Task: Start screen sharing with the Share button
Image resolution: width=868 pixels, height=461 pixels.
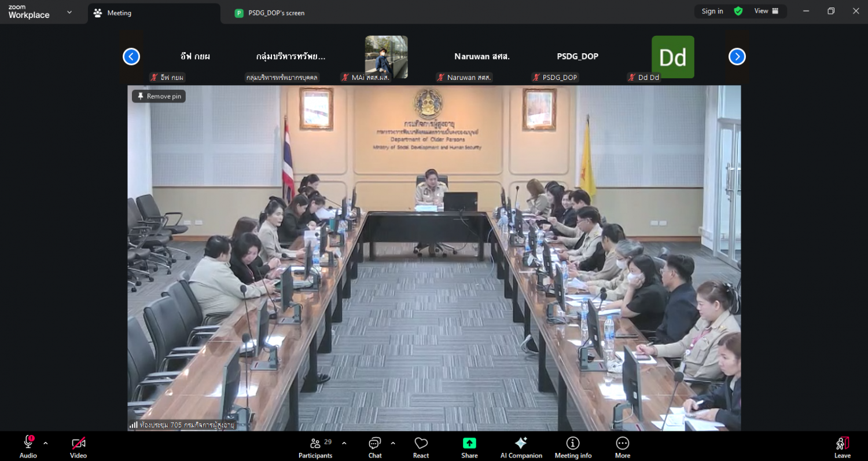Action: point(469,446)
